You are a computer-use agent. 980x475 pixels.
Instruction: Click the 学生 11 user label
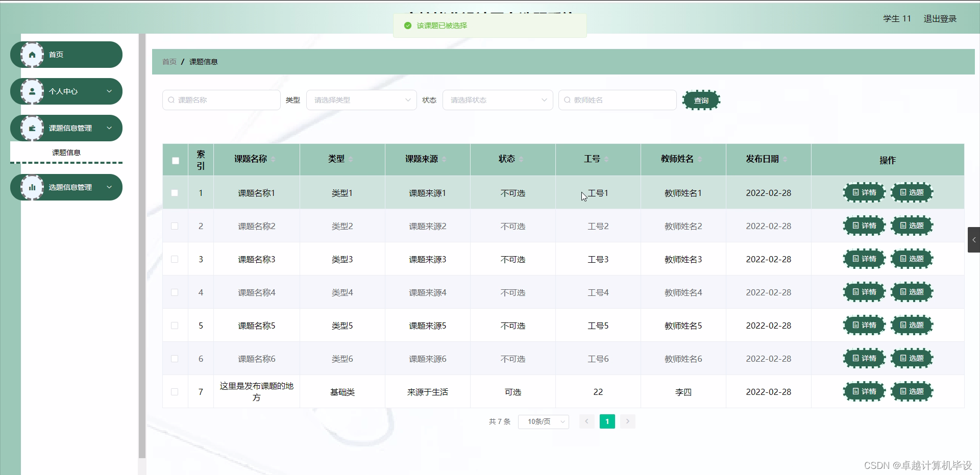click(x=897, y=18)
